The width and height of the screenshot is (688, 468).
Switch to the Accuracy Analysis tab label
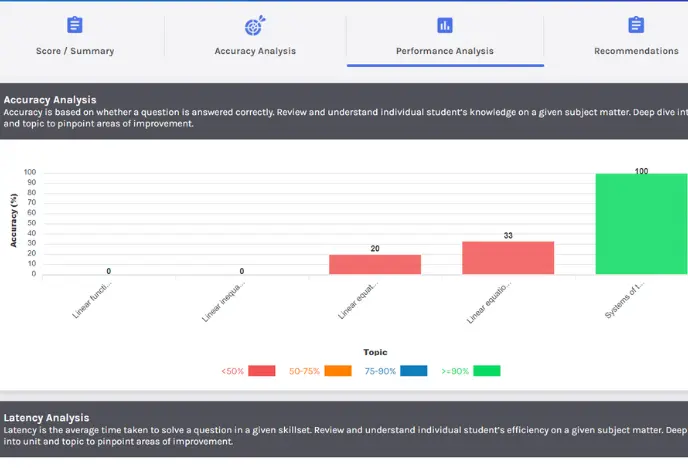254,51
